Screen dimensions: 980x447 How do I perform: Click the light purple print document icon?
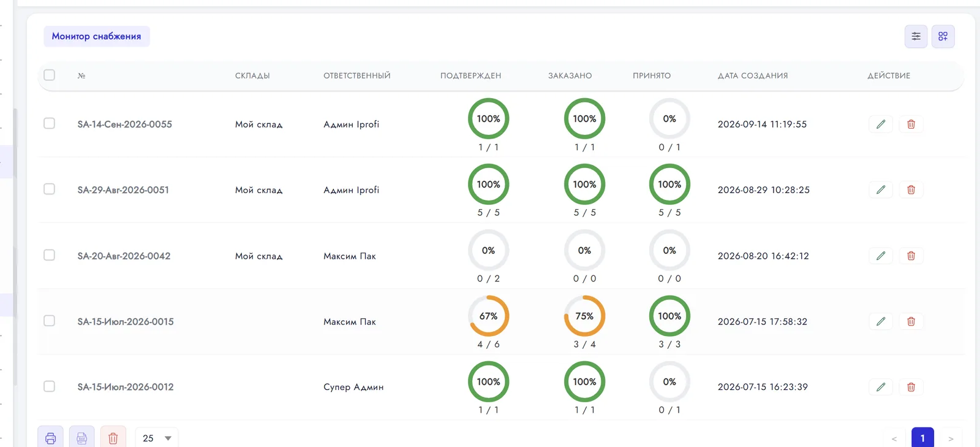(81, 438)
